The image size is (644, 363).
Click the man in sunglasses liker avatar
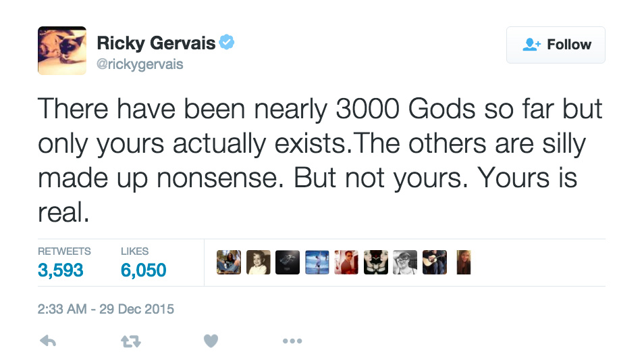point(346,262)
